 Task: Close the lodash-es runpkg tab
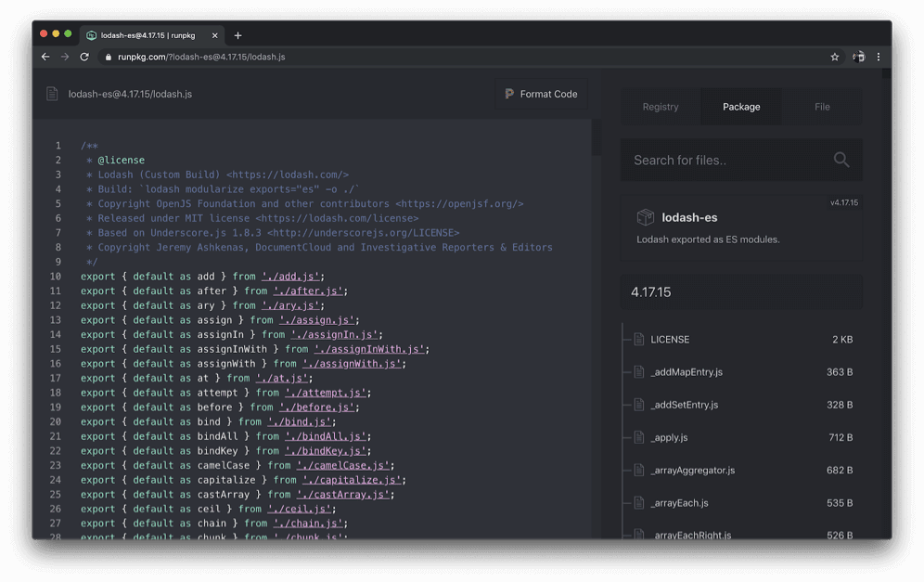214,35
